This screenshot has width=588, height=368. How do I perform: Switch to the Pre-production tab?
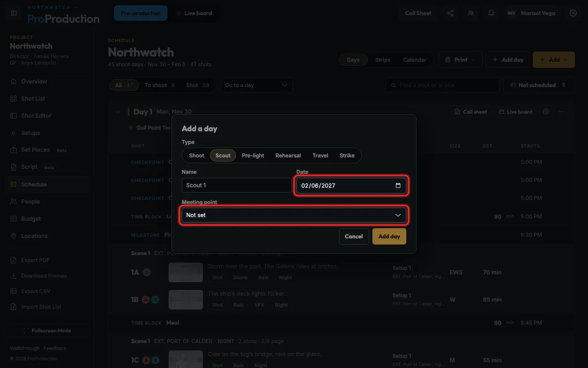click(x=140, y=13)
